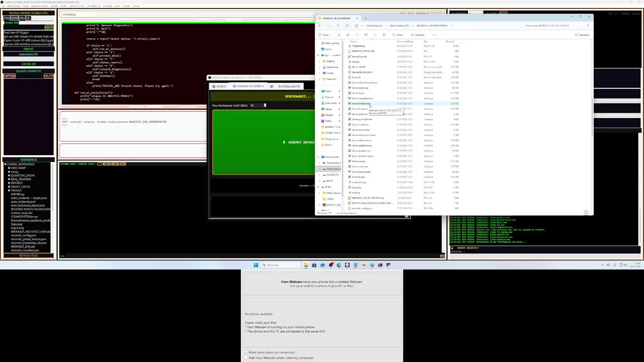Open File Explorer from the taskbar
This screenshot has width=644, height=362.
[x=306, y=265]
